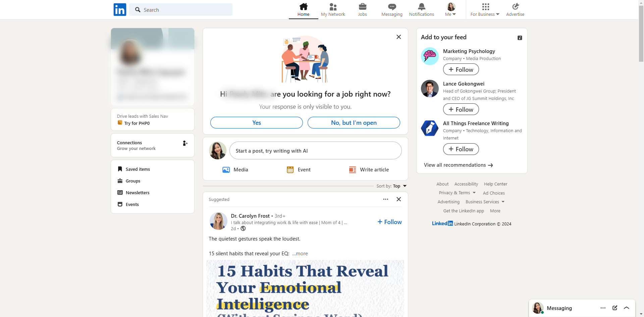Follow Marketing Psychology
The width and height of the screenshot is (644, 317).
coord(461,69)
